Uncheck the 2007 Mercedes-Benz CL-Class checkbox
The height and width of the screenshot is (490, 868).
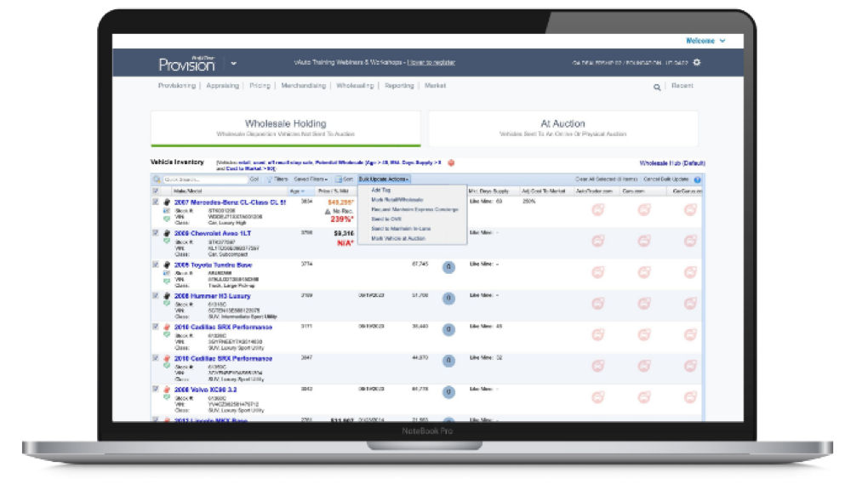[x=155, y=202]
